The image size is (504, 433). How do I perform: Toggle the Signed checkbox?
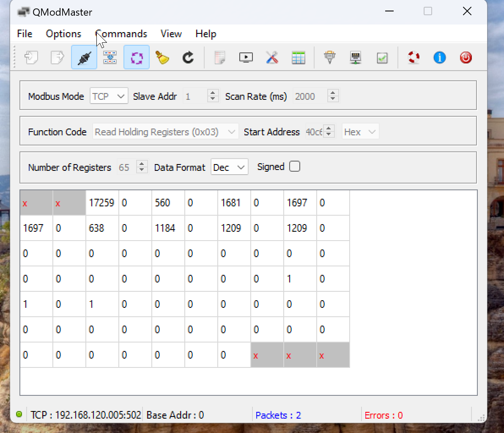[x=294, y=167]
